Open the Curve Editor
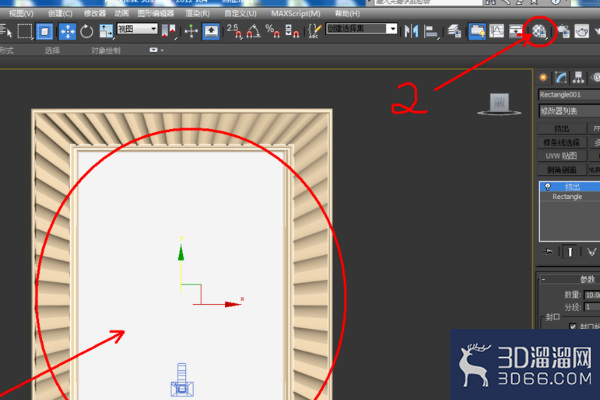The image size is (600, 400). coord(497,31)
